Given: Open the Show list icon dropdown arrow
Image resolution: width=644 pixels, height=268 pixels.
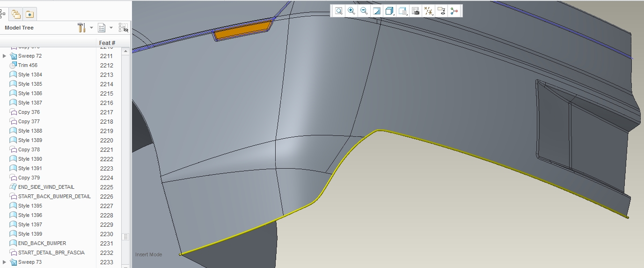Looking at the screenshot, I should tap(111, 28).
